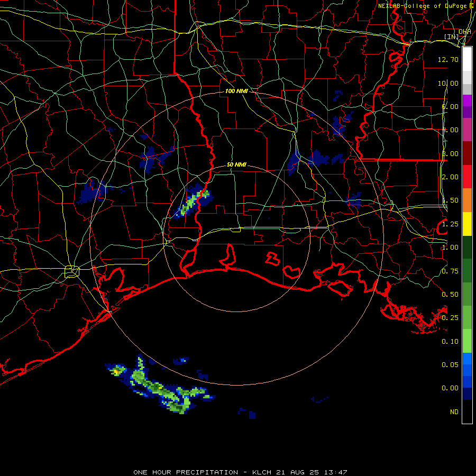Click the 12.70 legend value
The image size is (476, 476).
pos(448,59)
